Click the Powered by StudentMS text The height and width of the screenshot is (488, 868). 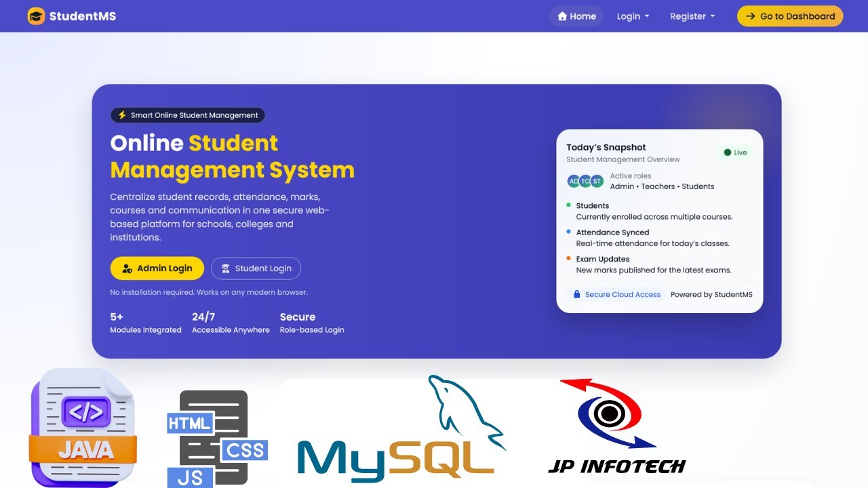click(711, 295)
